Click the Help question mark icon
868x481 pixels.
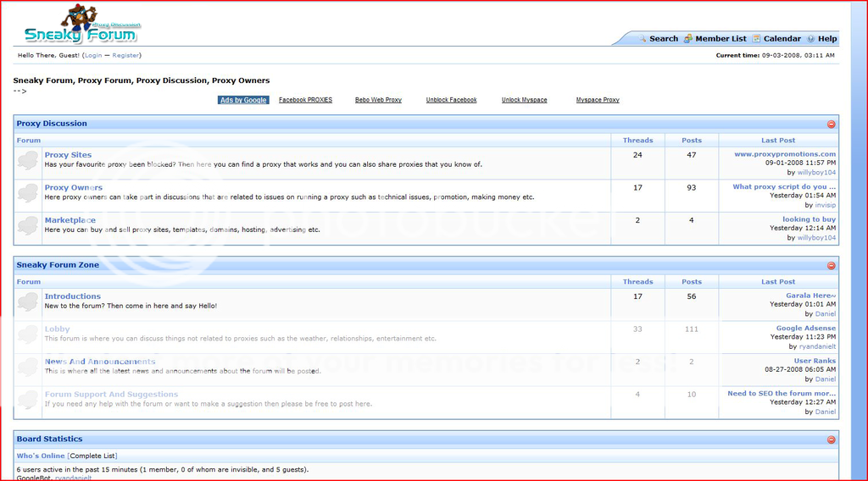(810, 39)
